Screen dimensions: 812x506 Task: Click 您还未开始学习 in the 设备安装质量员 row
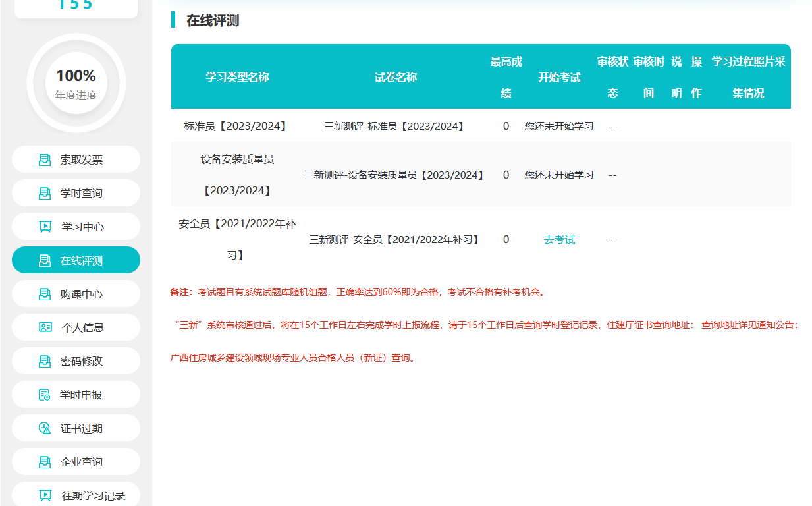[559, 175]
